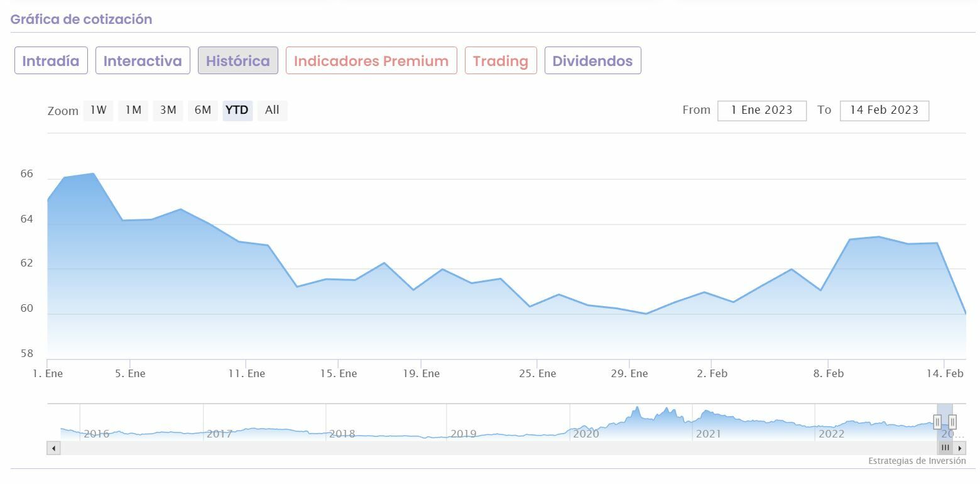Edit the To date field

click(x=884, y=111)
